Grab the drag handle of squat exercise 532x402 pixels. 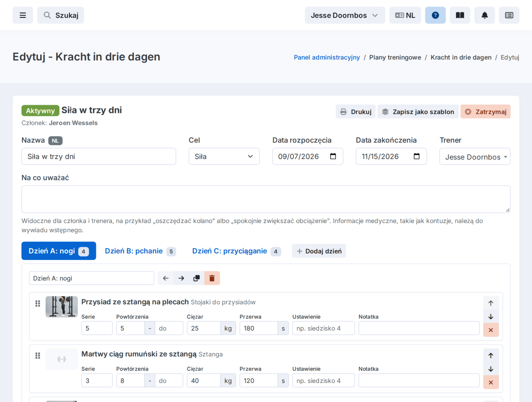pos(38,303)
